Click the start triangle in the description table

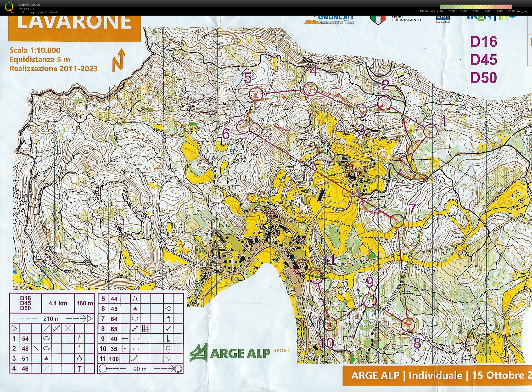[x=14, y=329]
